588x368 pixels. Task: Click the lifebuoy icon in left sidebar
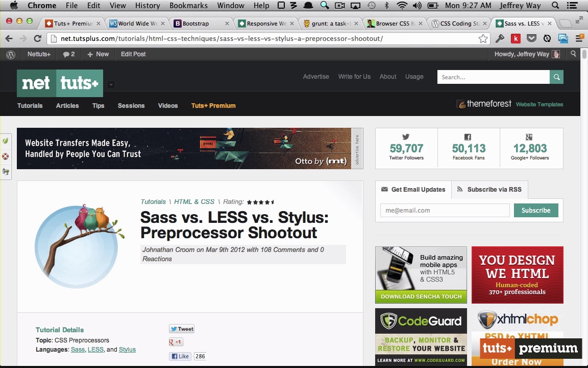point(5,156)
